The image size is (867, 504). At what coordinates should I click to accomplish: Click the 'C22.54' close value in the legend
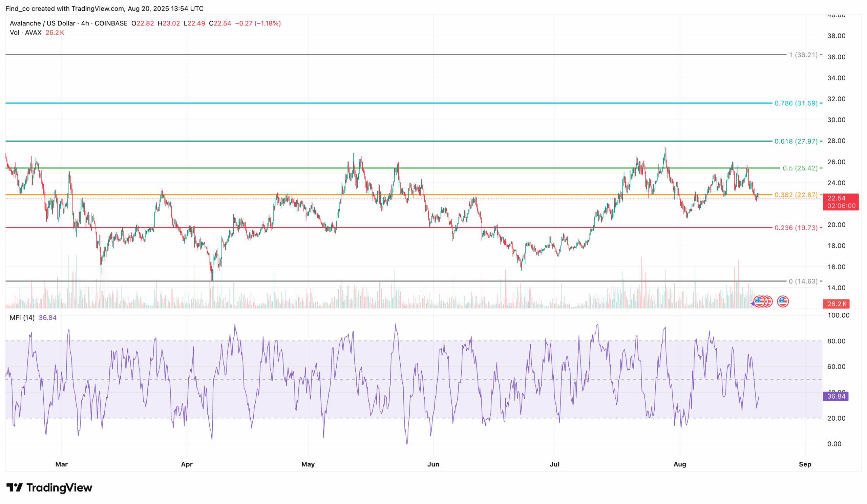pos(220,23)
